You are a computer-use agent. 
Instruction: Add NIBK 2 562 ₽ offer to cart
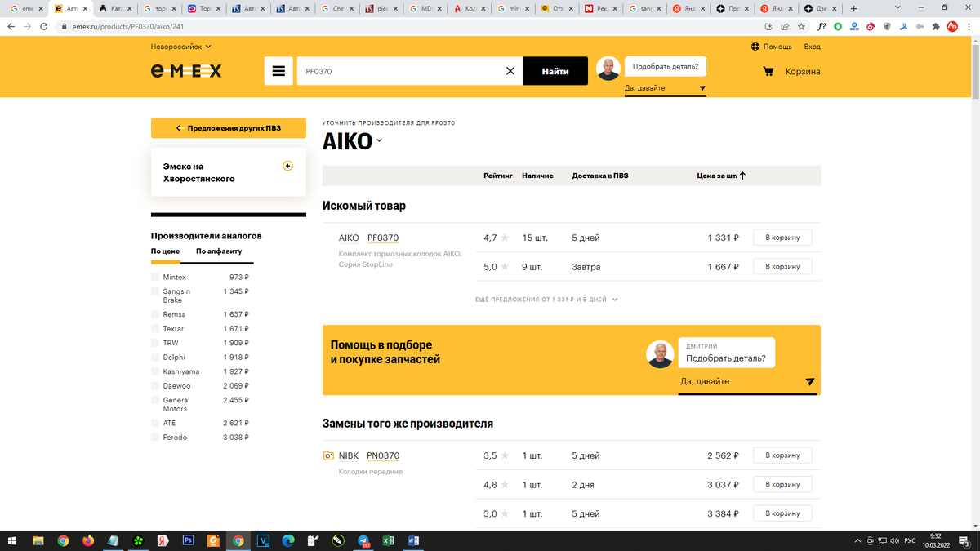coord(782,455)
